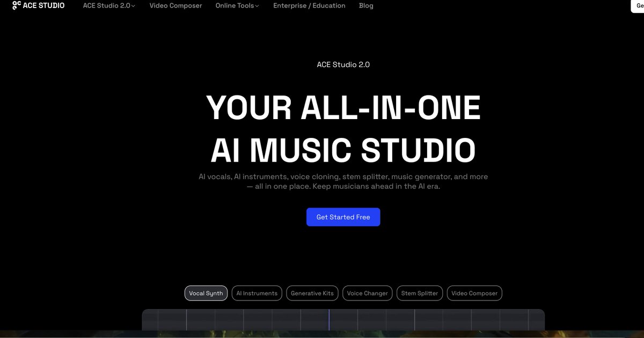Open the Video Composer nav link
The width and height of the screenshot is (644, 338).
click(176, 5)
